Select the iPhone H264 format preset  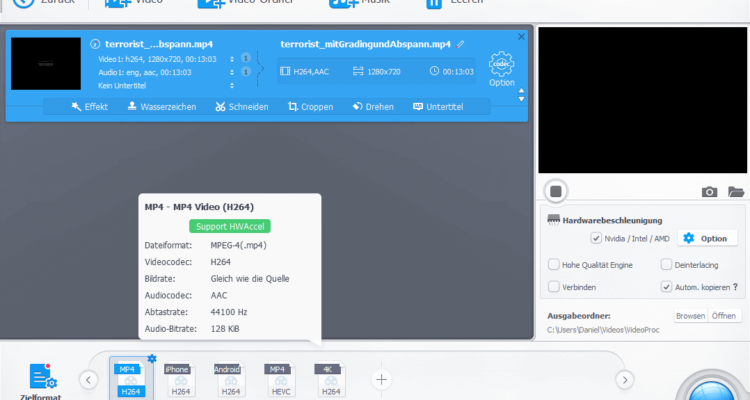click(x=177, y=379)
